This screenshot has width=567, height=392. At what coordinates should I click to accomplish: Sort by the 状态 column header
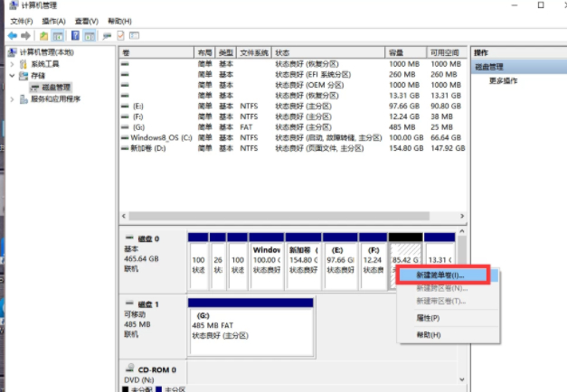(328, 52)
